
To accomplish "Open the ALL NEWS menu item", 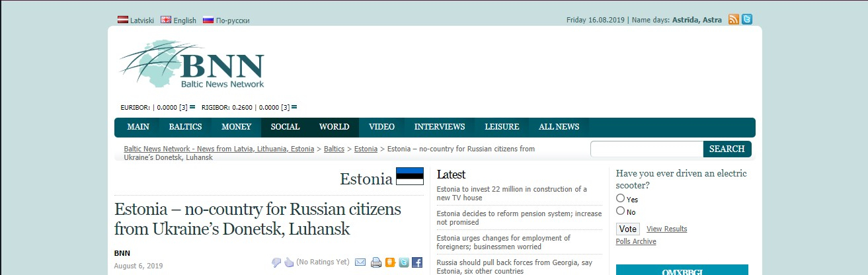I will [x=559, y=127].
